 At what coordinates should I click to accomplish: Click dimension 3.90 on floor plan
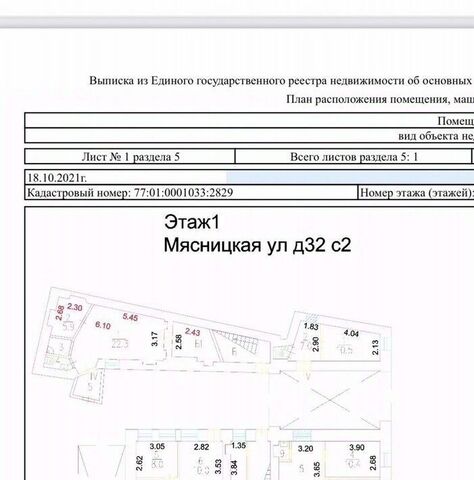tap(357, 447)
